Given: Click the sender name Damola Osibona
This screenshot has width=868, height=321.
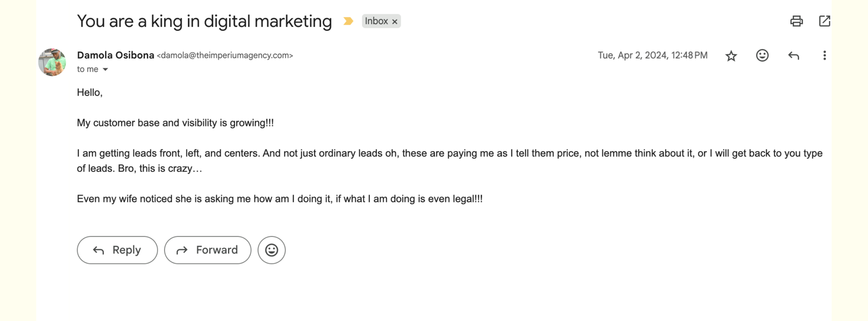Looking at the screenshot, I should pyautogui.click(x=116, y=55).
